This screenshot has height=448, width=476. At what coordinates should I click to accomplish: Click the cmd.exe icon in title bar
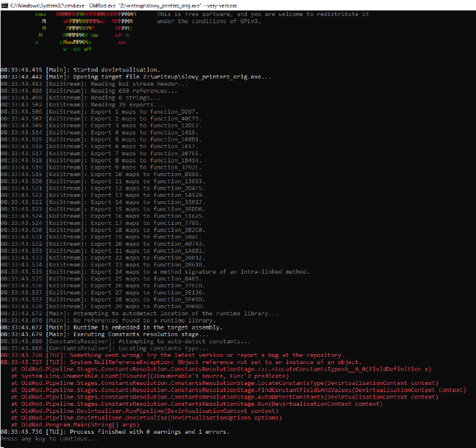point(5,5)
